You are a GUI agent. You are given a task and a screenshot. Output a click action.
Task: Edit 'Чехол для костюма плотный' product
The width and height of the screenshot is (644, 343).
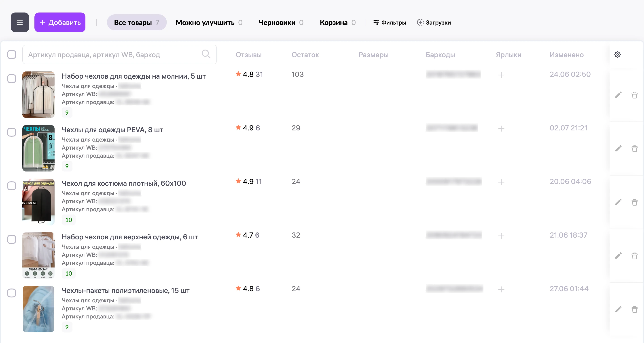[x=618, y=202]
